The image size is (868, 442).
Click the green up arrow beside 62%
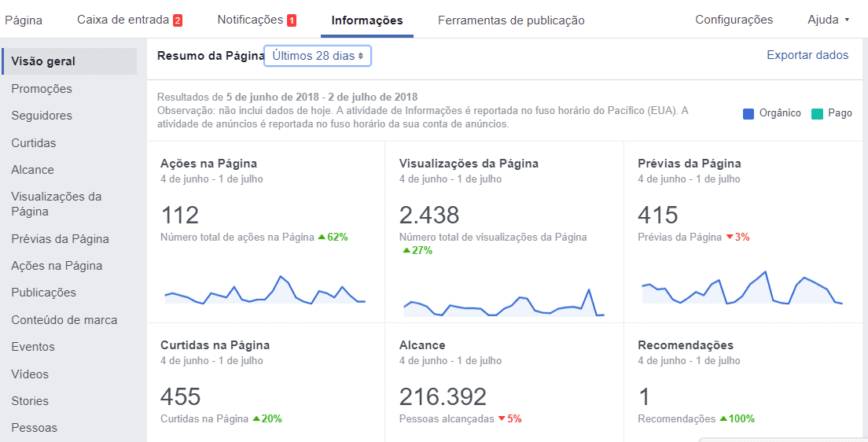[x=321, y=237]
